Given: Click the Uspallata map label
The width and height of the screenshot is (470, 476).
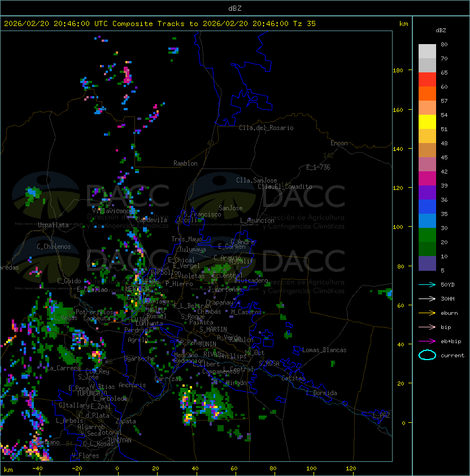Looking at the screenshot, I should (x=53, y=225).
